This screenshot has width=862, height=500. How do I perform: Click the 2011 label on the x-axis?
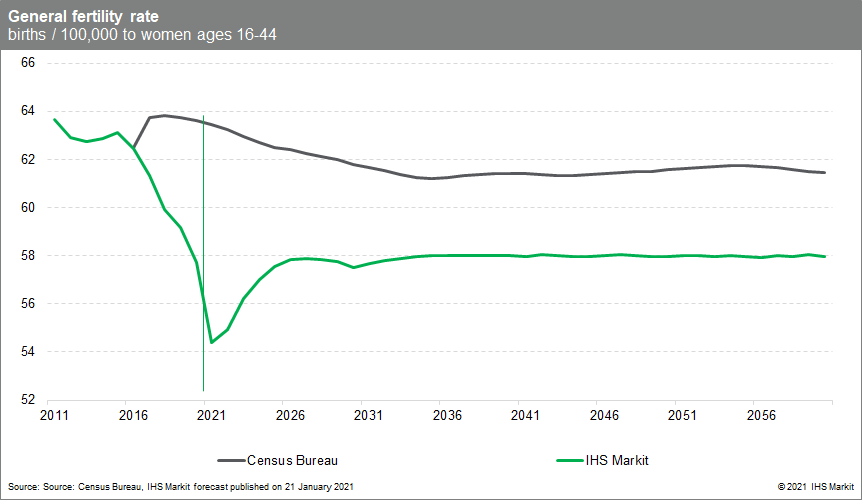(x=53, y=413)
